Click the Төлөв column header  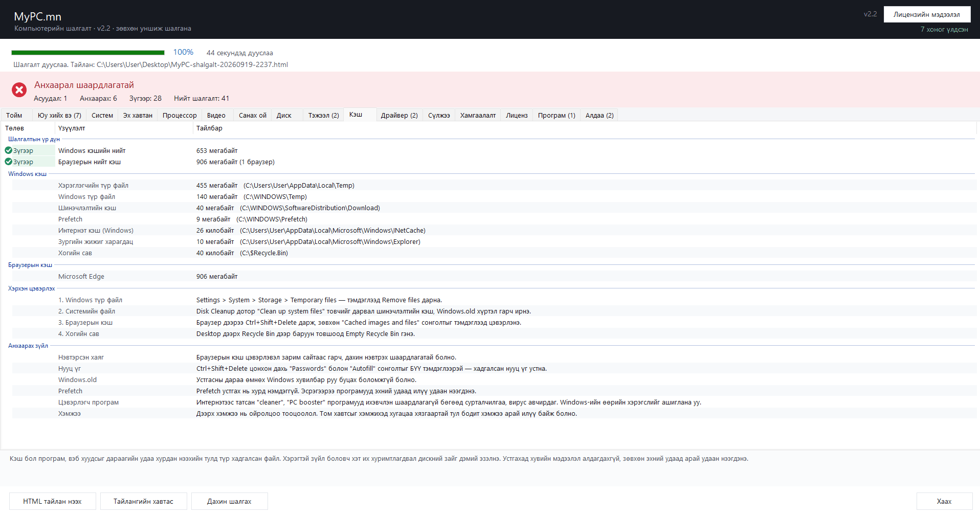point(29,128)
